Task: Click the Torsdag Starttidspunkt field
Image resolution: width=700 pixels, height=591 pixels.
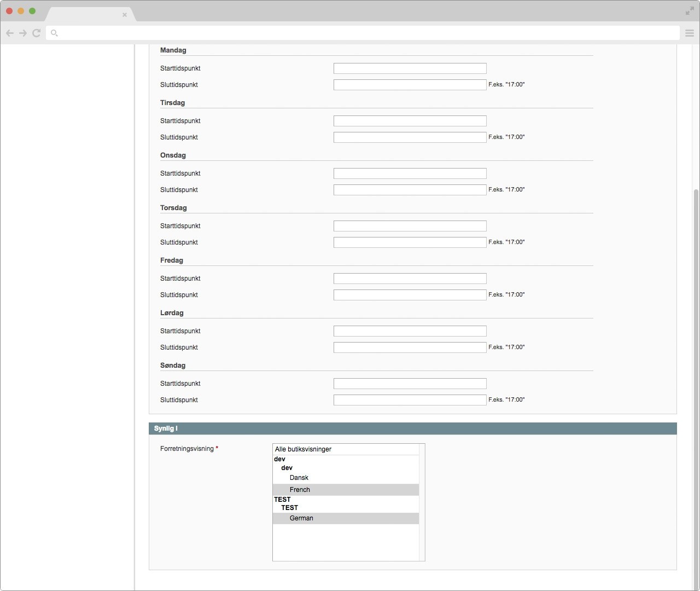Action: (x=410, y=226)
